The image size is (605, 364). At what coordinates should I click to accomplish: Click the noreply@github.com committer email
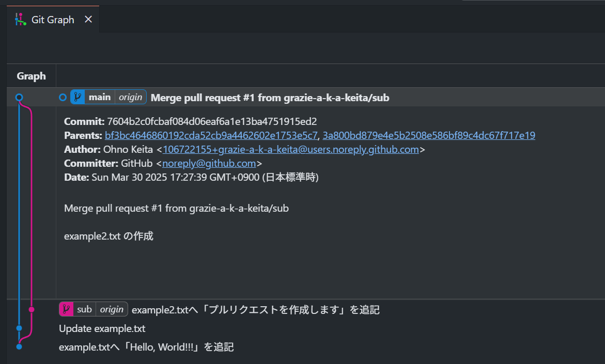(x=209, y=163)
